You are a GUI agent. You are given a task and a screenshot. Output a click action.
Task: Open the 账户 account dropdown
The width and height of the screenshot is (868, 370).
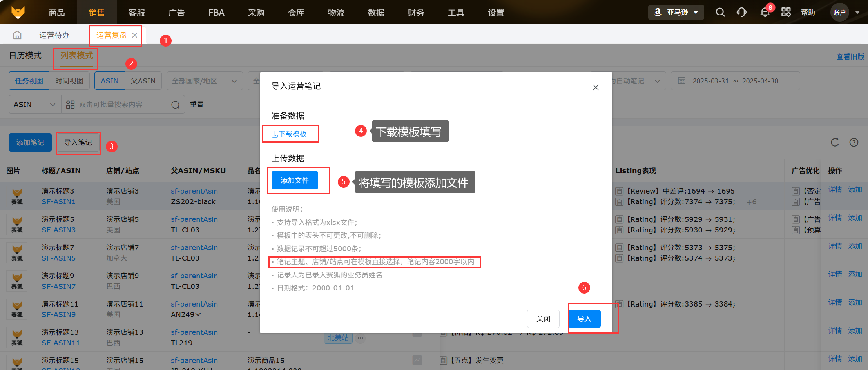tap(845, 13)
